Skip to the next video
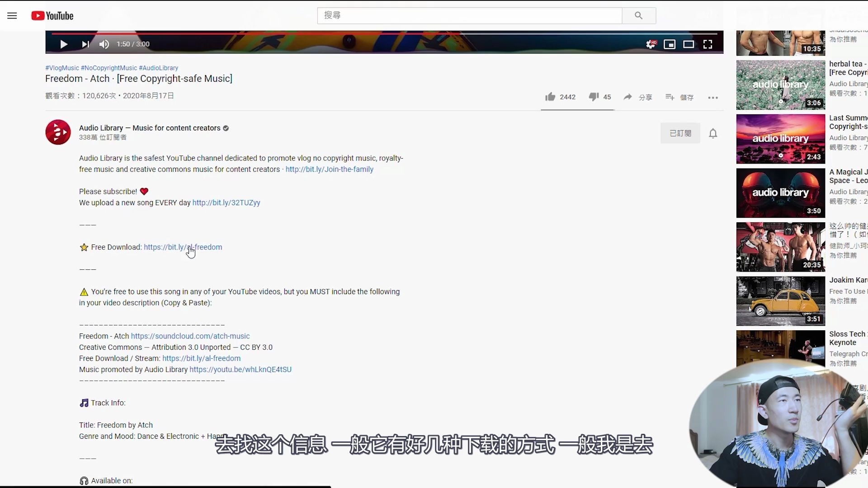Screen dimensions: 868x488 pos(85,44)
